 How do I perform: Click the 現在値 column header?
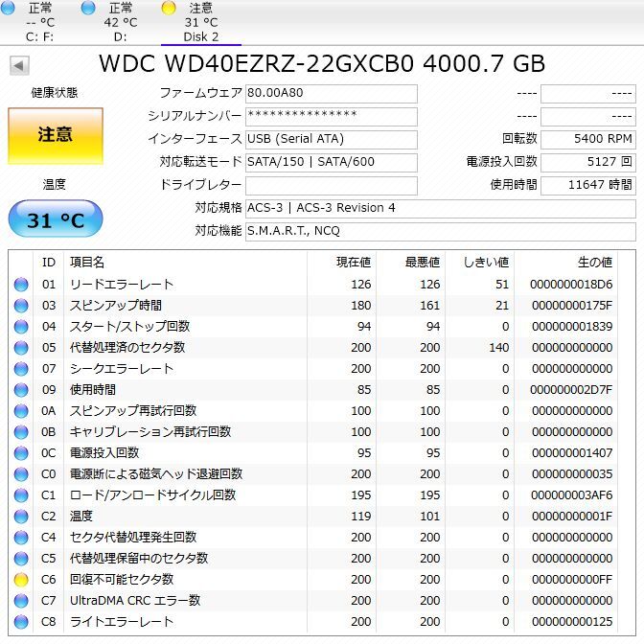tap(342, 262)
